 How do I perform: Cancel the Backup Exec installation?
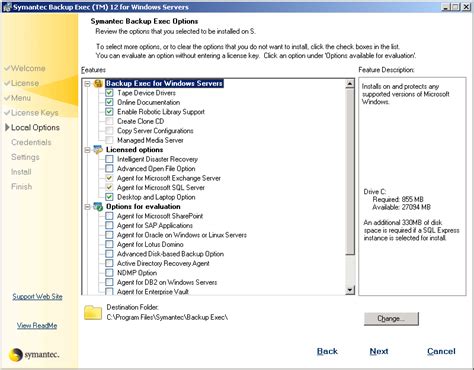pyautogui.click(x=441, y=351)
